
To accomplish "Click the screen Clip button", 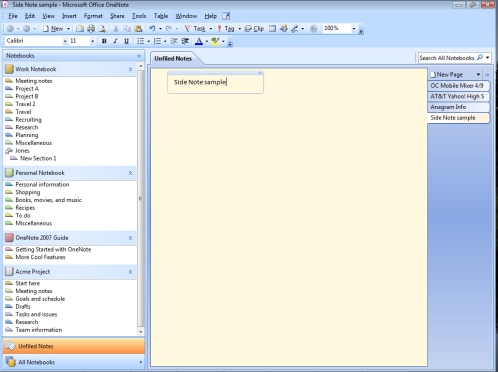I will [254, 29].
